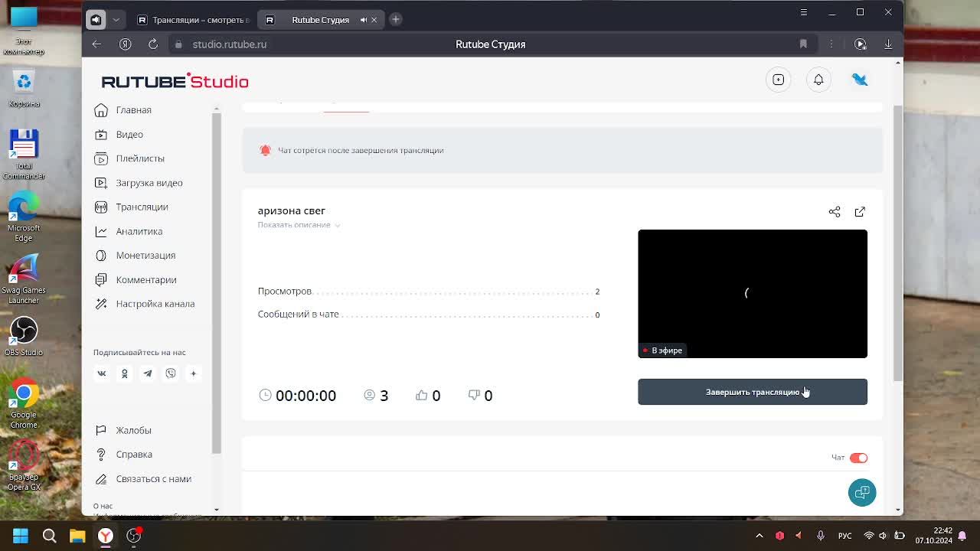Open the Telegram social link icon

tap(148, 373)
